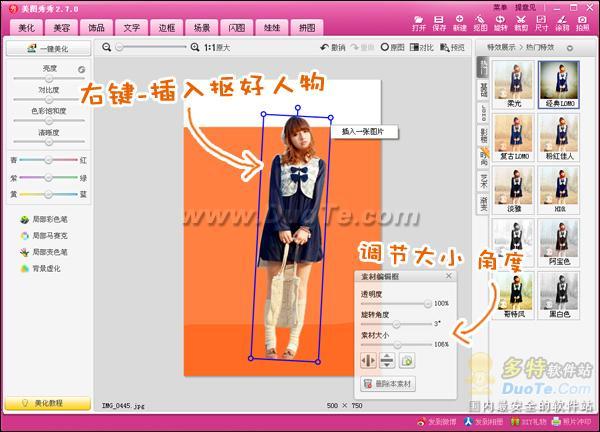
Task: Open the 菜单 menu in title bar
Action: coord(500,7)
